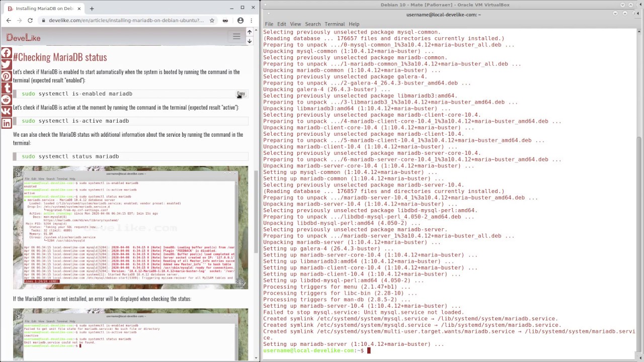Bookmark this page with the star icon
The width and height of the screenshot is (644, 362).
(212, 21)
